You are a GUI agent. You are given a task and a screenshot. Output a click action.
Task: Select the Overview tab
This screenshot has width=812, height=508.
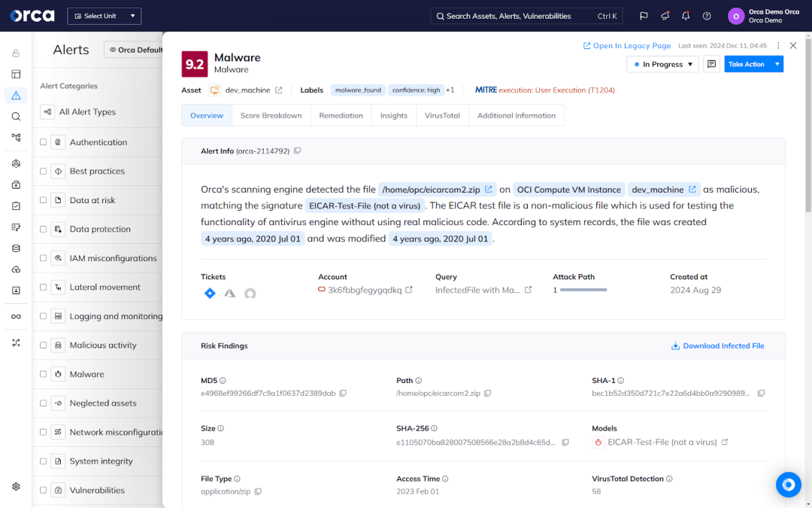(x=207, y=116)
